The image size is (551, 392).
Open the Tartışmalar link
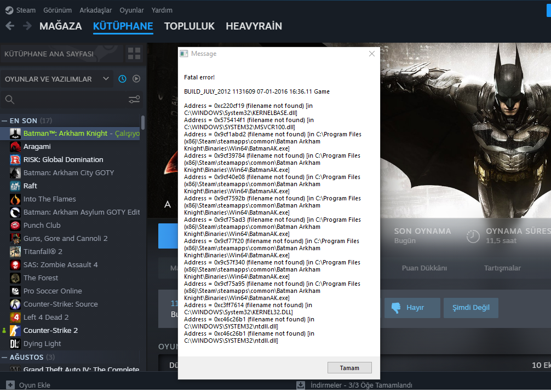click(502, 268)
